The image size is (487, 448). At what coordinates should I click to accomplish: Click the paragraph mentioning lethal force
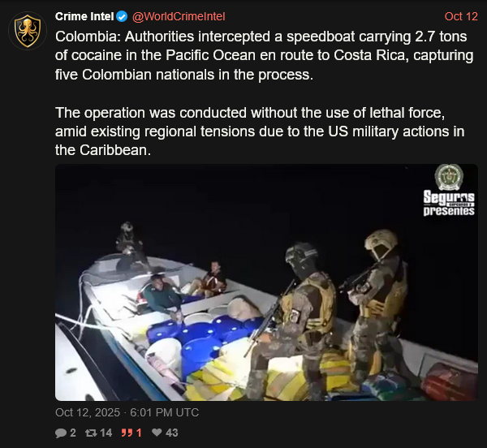(x=260, y=131)
